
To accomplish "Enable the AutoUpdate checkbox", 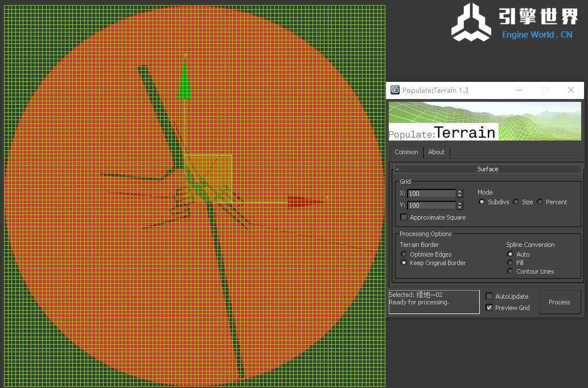I will (489, 296).
